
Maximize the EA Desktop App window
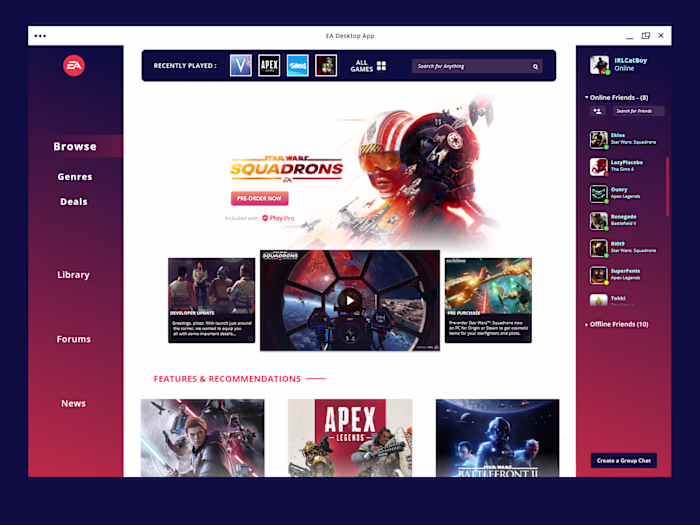[646, 36]
